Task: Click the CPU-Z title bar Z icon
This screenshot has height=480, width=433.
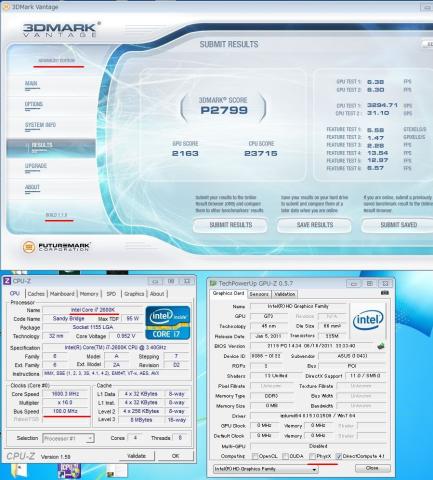Action: coord(7,281)
